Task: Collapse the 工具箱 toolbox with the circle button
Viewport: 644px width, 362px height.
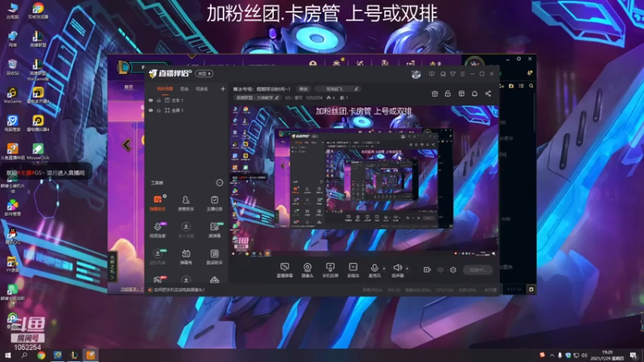Action: click(x=220, y=183)
